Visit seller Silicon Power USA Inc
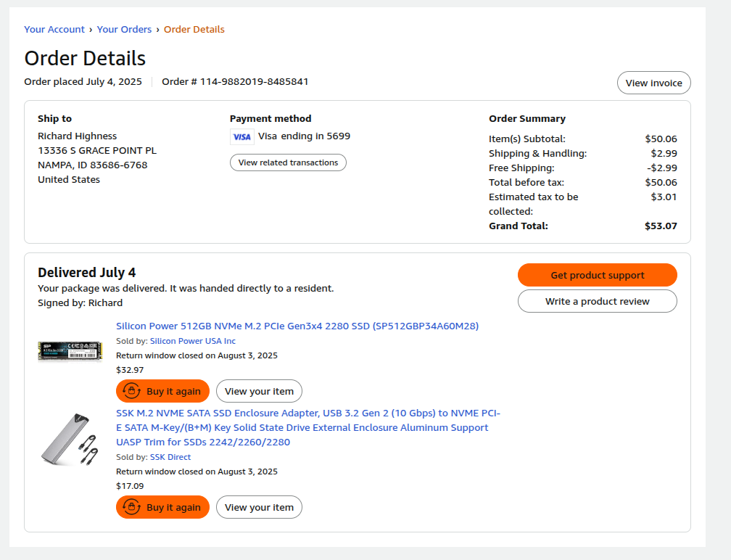 (x=192, y=341)
